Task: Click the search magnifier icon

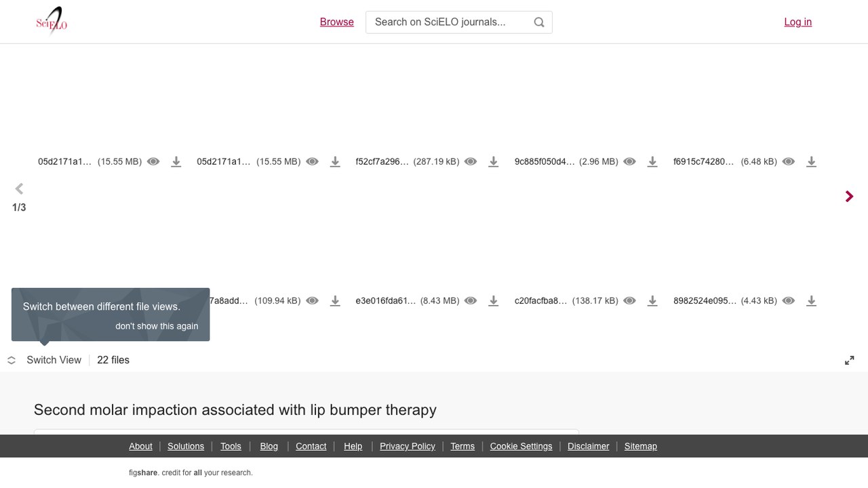Action: 539,22
